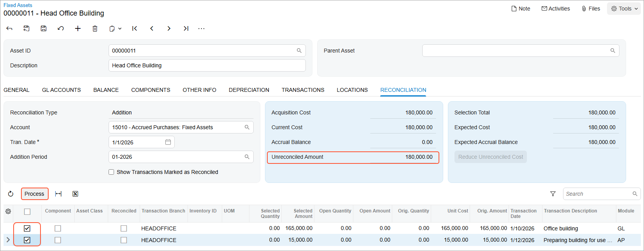Uncheck the Office building row selection
Image resolution: width=644 pixels, height=251 pixels.
pos(27,228)
